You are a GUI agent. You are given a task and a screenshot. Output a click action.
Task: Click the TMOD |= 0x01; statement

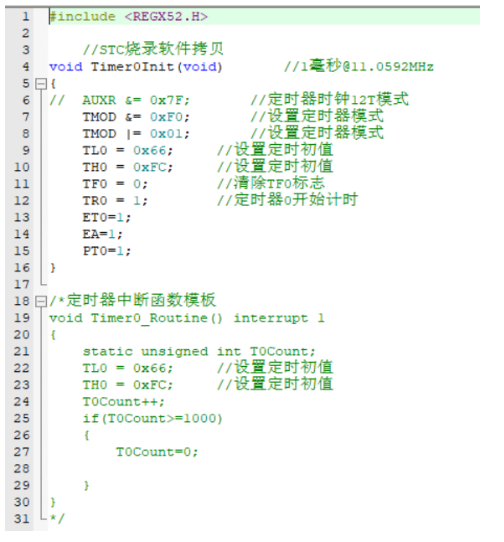click(x=136, y=134)
